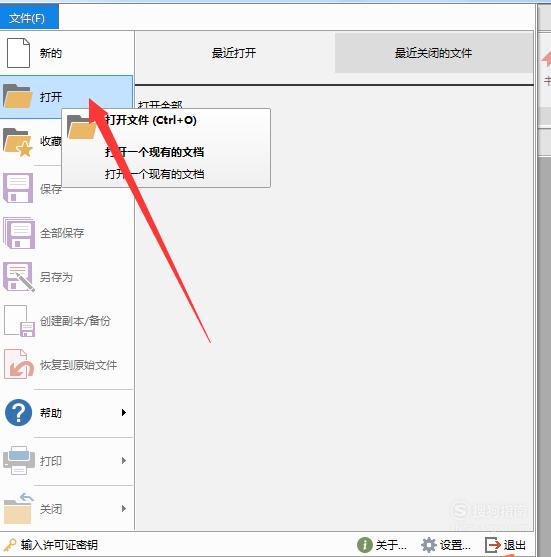Click the green info 关于 icon

pyautogui.click(x=364, y=545)
